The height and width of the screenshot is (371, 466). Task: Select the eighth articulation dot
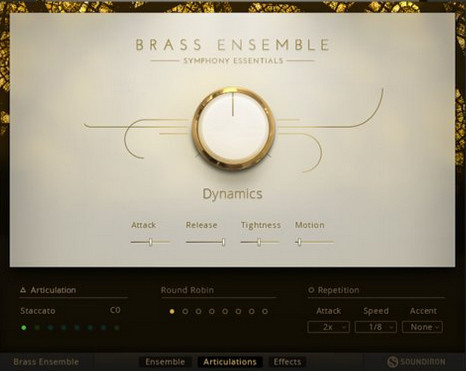(x=117, y=328)
